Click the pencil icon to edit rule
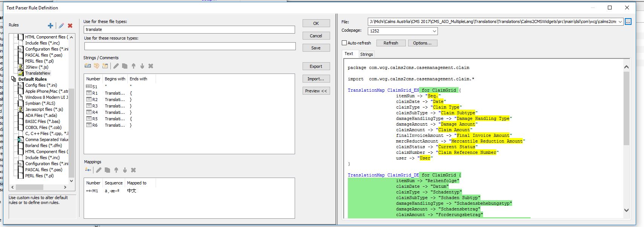644x227 pixels. 61,26
